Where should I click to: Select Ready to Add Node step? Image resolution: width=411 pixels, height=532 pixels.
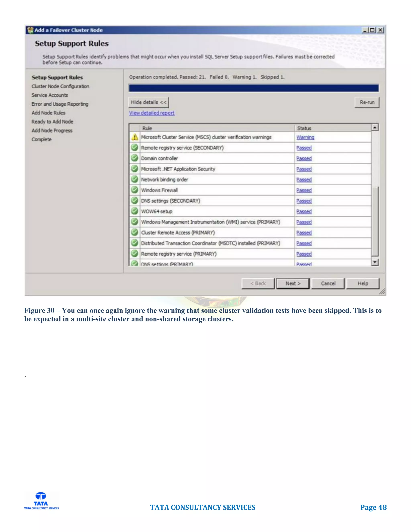coord(52,121)
